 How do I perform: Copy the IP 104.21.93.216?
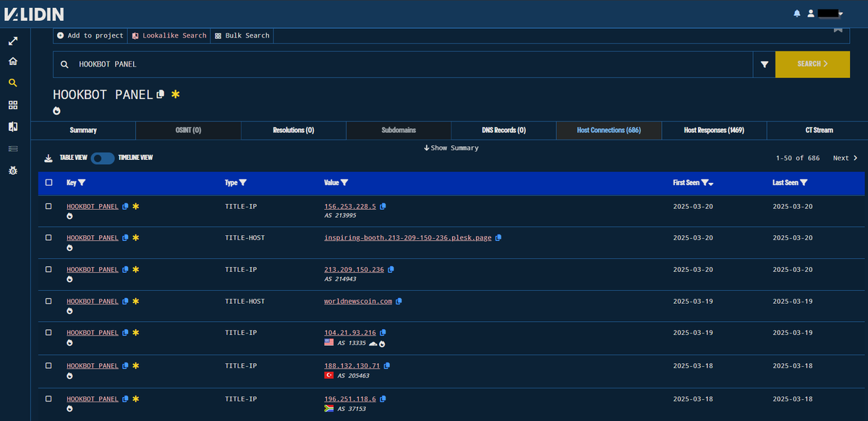383,333
